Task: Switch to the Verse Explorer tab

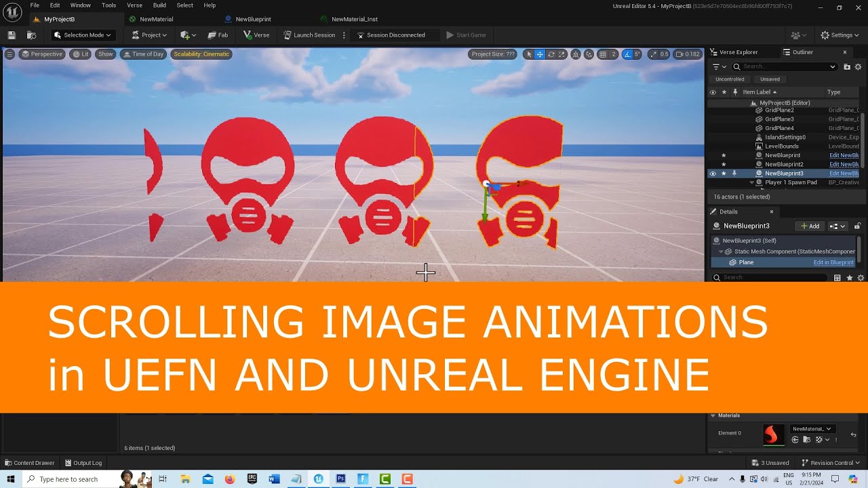Action: pyautogui.click(x=738, y=52)
